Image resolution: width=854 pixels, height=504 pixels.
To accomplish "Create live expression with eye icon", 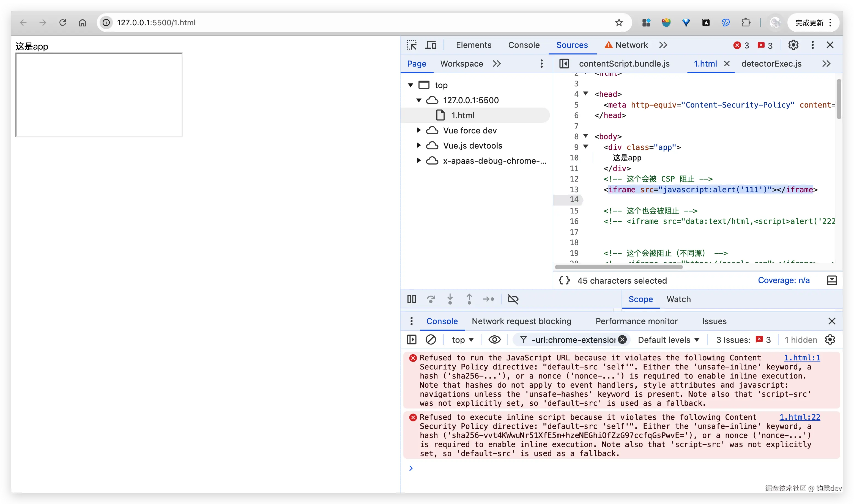I will 494,340.
